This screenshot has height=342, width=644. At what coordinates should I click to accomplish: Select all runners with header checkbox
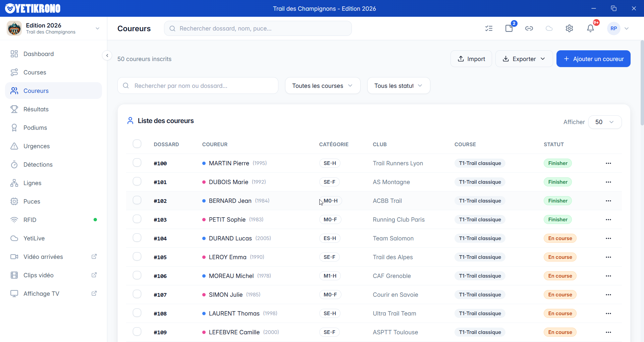(137, 144)
